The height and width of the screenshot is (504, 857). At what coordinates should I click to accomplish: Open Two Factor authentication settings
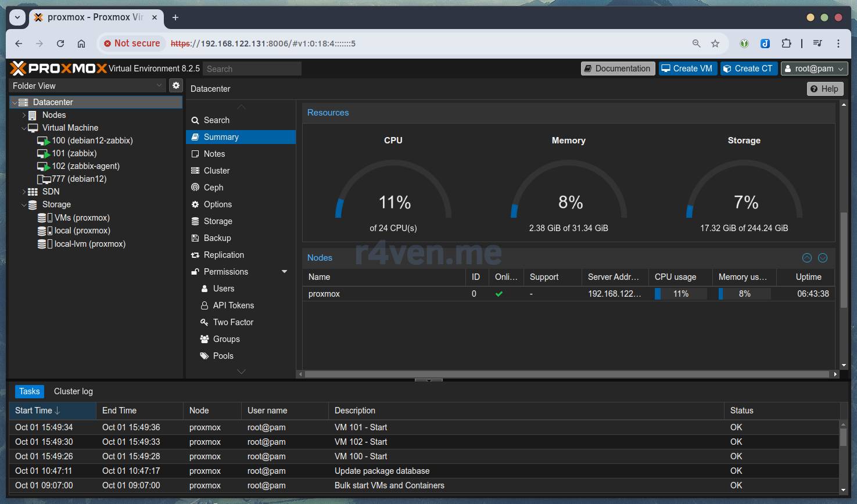coord(232,322)
